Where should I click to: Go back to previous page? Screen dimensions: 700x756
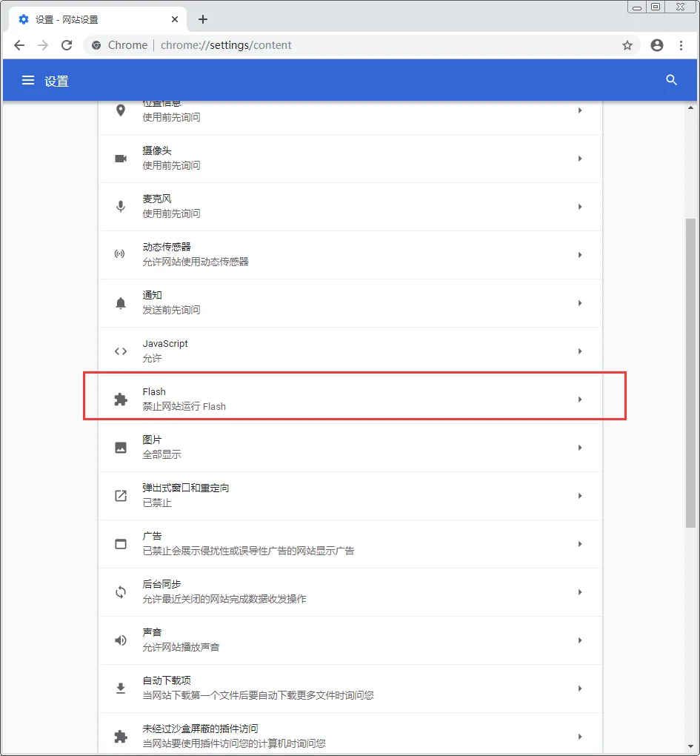[x=19, y=45]
